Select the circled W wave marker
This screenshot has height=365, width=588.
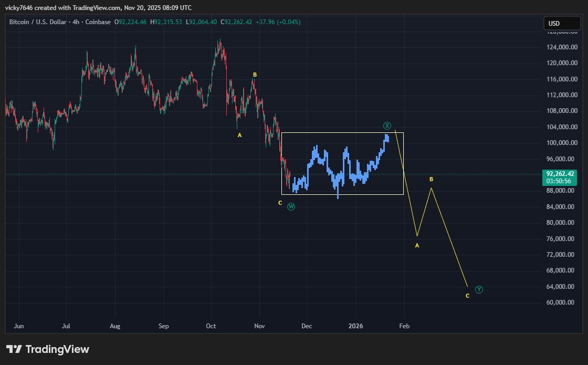pyautogui.click(x=292, y=206)
